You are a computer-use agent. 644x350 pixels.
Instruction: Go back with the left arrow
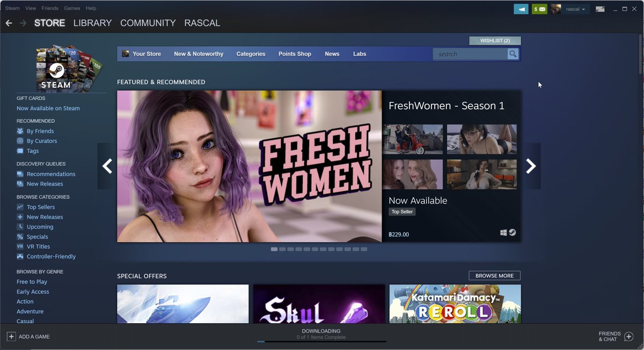click(x=9, y=23)
